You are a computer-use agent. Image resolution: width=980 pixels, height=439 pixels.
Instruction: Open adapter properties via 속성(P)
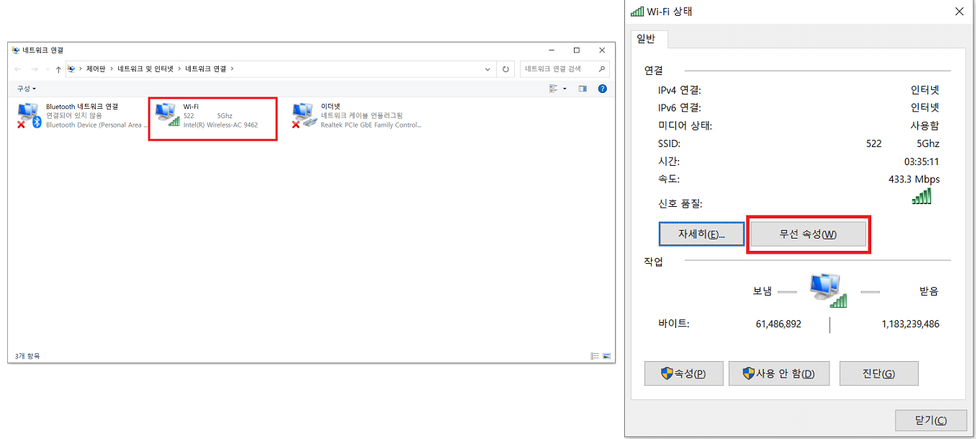coord(683,373)
